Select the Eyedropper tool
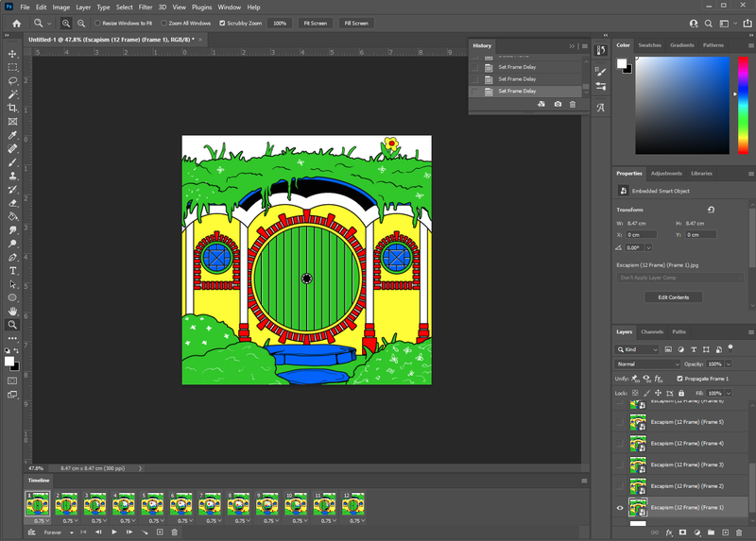756x541 pixels. click(x=12, y=135)
